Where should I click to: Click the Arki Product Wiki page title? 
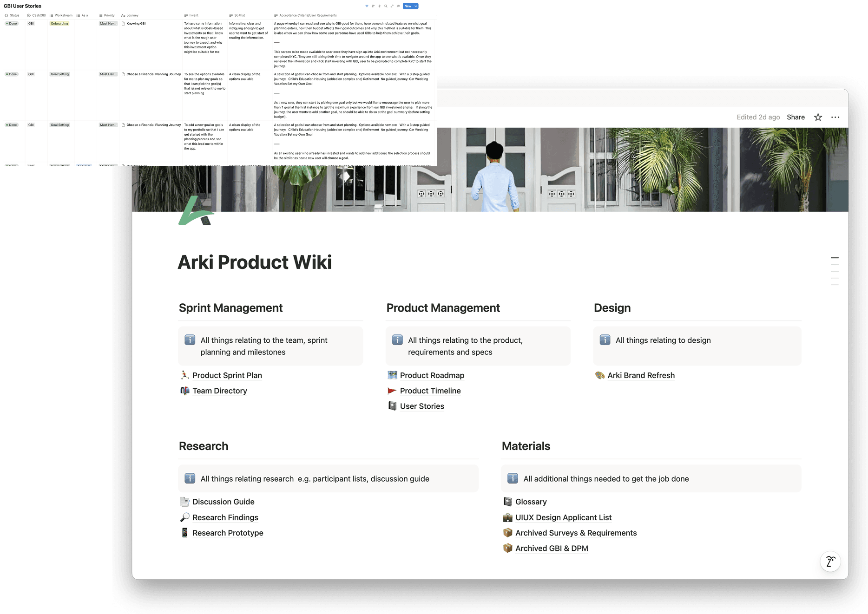pyautogui.click(x=255, y=262)
